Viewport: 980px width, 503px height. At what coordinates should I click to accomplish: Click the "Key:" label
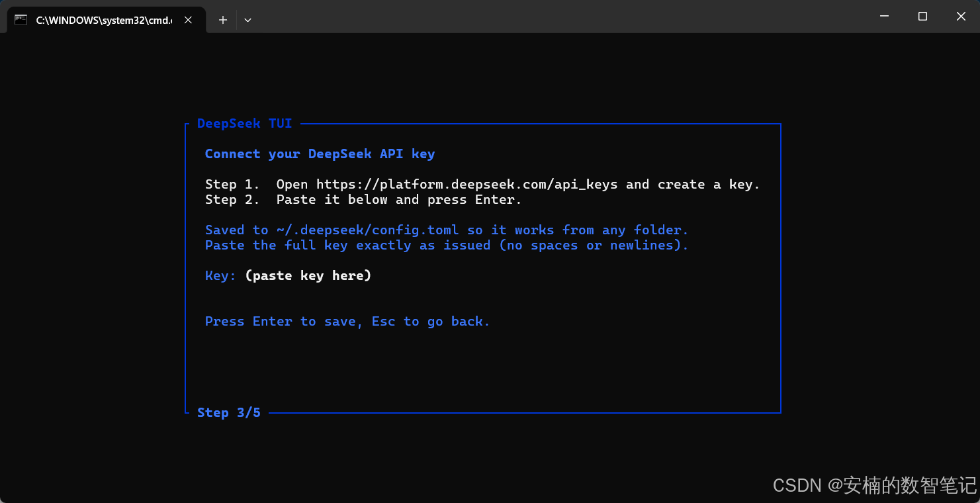pos(220,275)
